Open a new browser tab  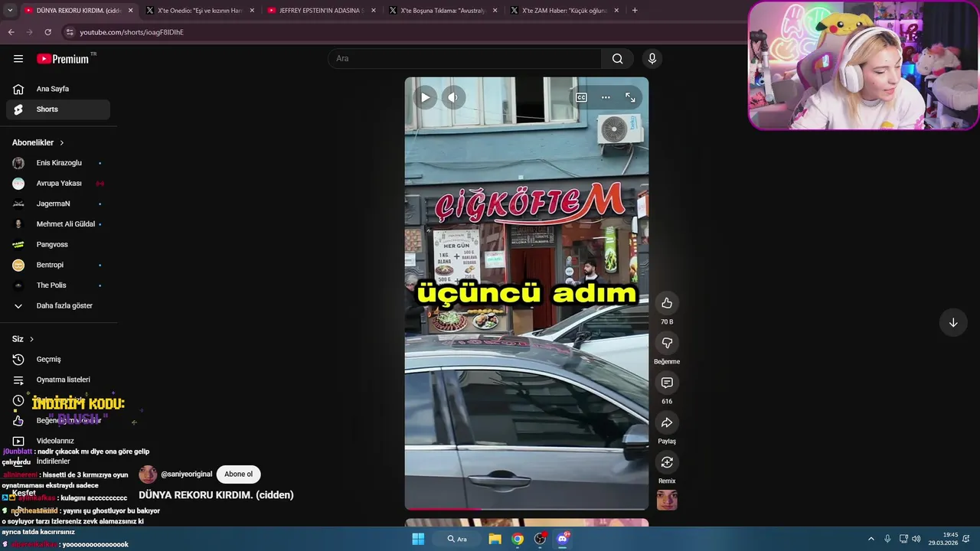coord(635,11)
